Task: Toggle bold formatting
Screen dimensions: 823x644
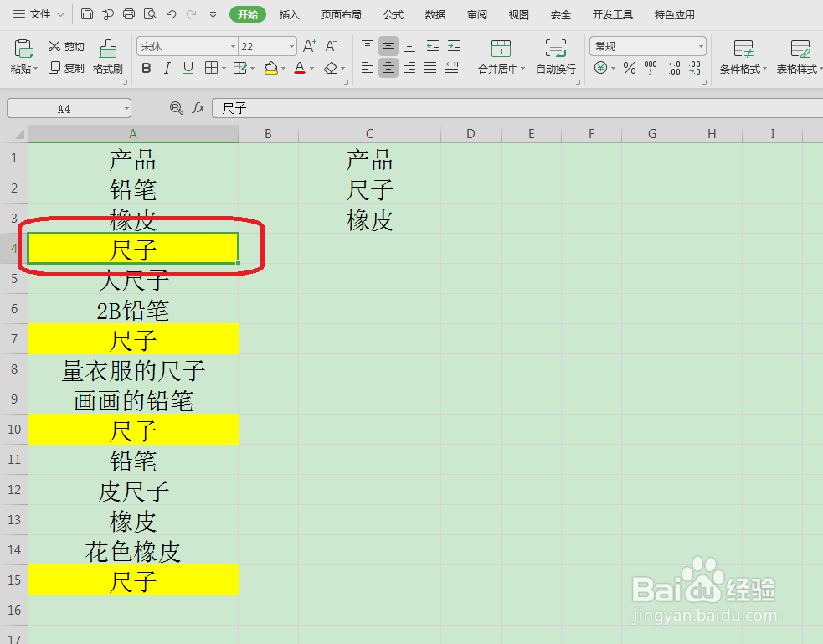Action: click(147, 68)
